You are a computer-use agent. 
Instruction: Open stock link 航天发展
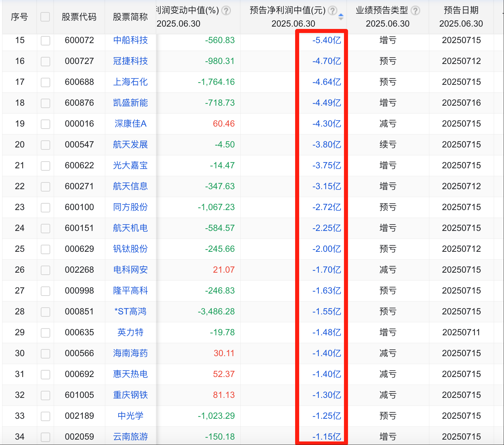(130, 144)
